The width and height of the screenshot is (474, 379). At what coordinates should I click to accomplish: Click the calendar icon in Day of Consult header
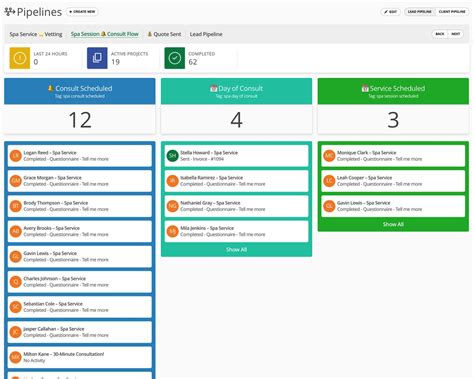[x=214, y=88]
